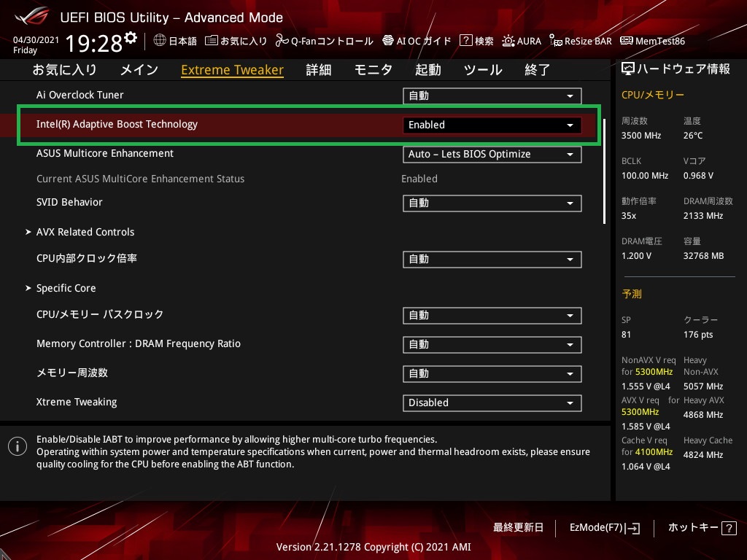The height and width of the screenshot is (560, 747).
Task: Click the MemTest86 memory icon
Action: coord(627,41)
